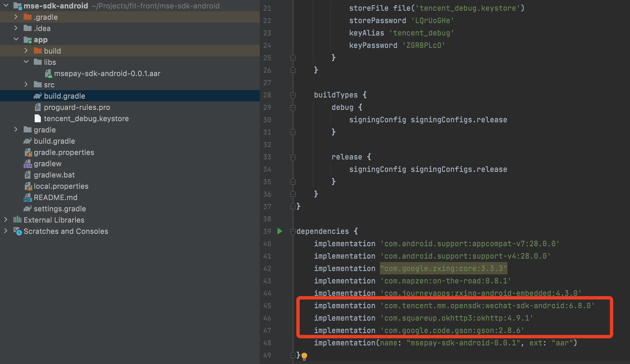
Task: Open tencent_debug.keystore in project tree
Action: click(86, 119)
